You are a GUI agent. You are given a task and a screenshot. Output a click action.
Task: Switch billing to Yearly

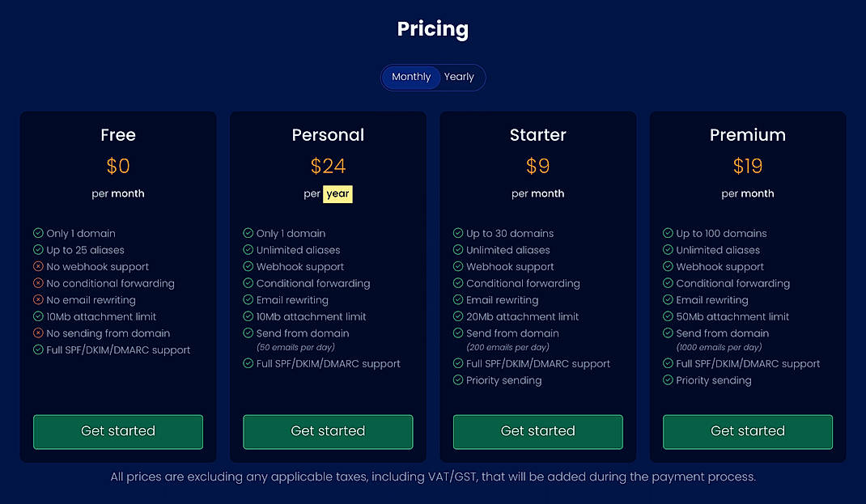click(x=460, y=77)
